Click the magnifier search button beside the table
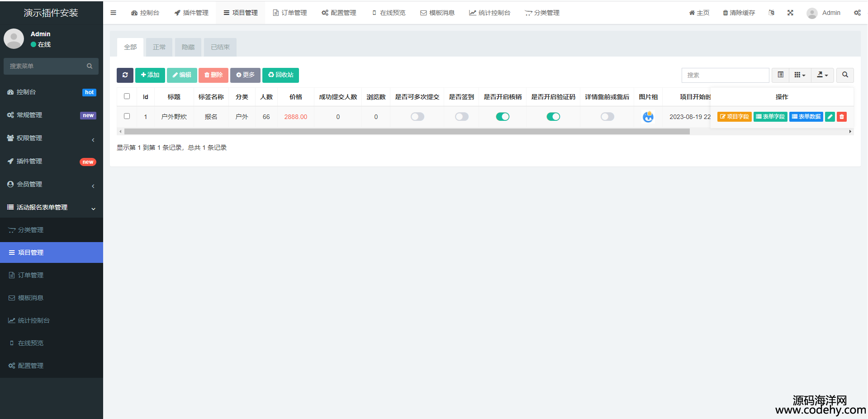The width and height of the screenshot is (868, 419). click(845, 75)
